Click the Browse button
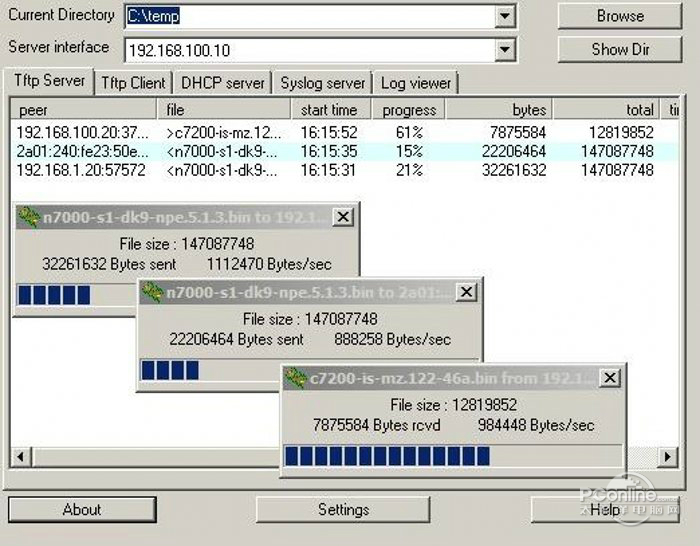This screenshot has height=546, width=700. 620,16
